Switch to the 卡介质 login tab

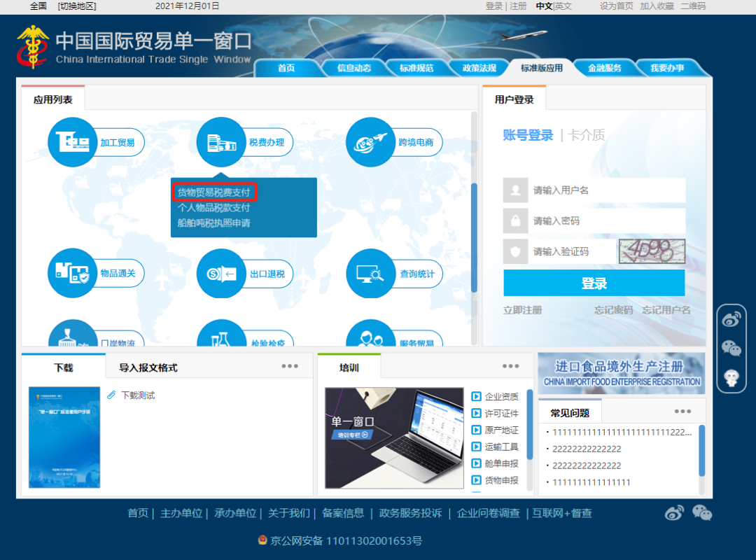pos(587,136)
